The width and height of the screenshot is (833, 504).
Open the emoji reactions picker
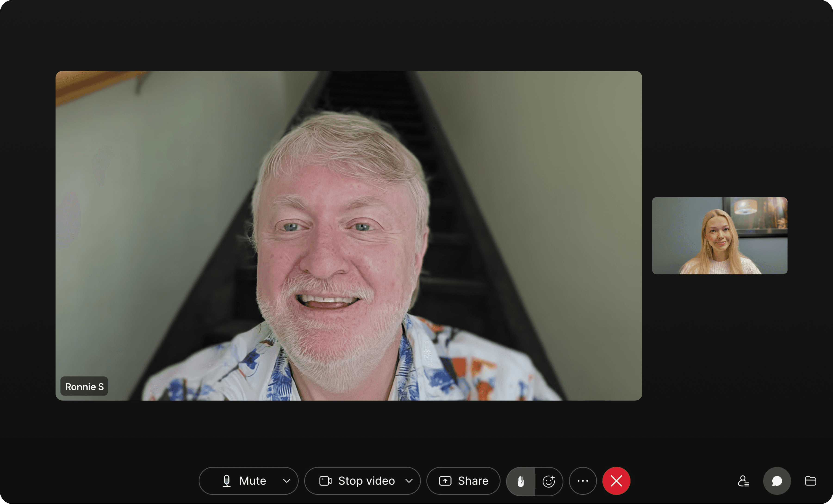pos(548,481)
